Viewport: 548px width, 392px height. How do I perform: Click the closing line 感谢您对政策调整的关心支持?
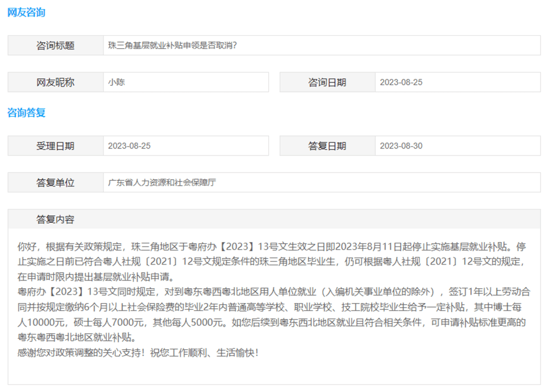tap(138, 353)
